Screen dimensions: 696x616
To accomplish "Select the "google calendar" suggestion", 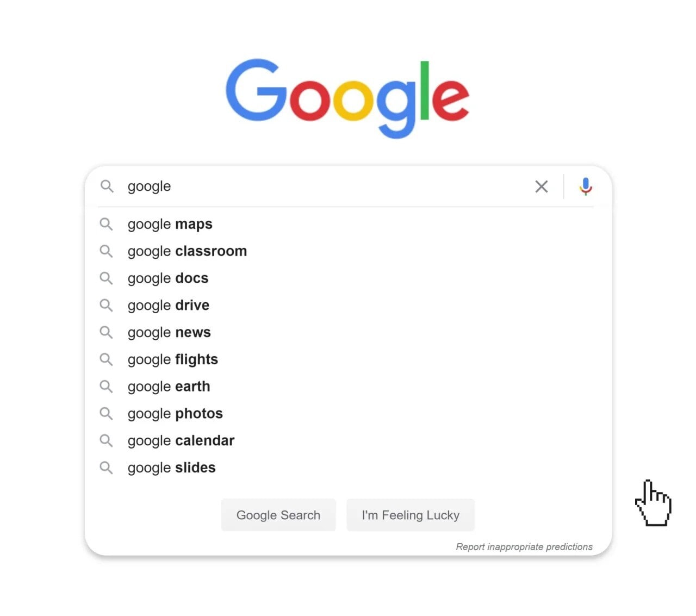I will click(181, 440).
